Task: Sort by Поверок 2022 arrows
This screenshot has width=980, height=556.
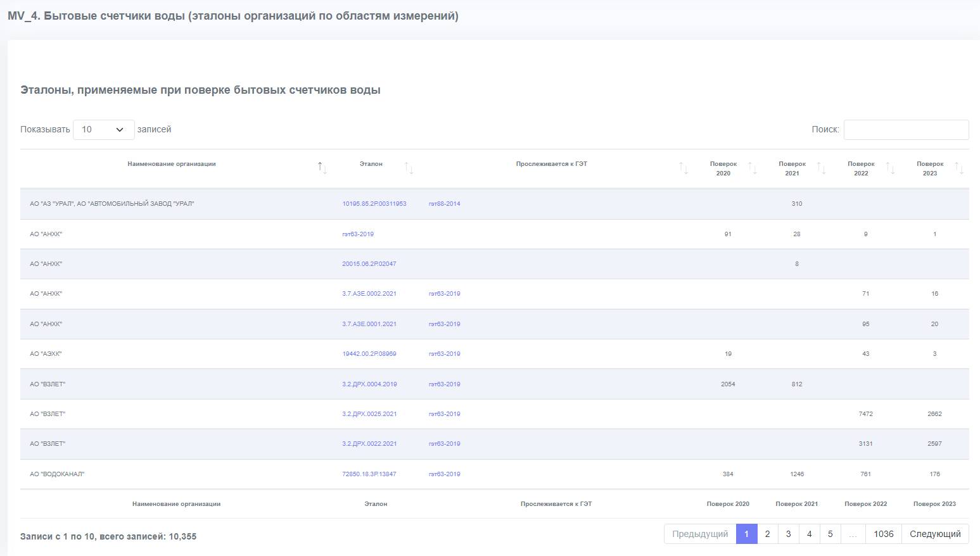Action: 890,168
